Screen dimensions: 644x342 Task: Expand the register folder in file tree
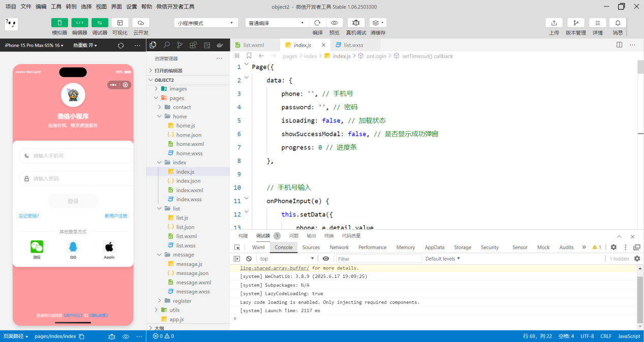[182, 301]
